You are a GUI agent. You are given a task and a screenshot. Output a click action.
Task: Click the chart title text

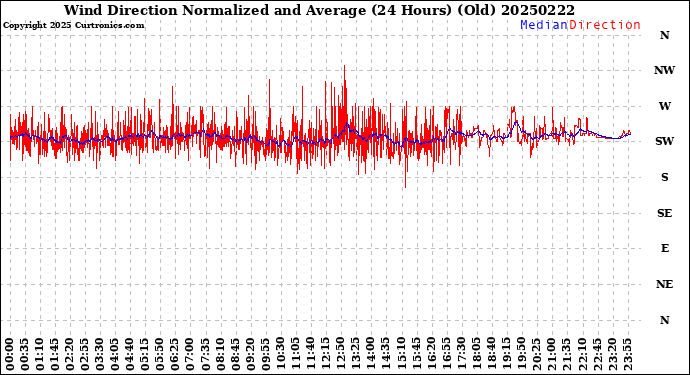click(319, 10)
